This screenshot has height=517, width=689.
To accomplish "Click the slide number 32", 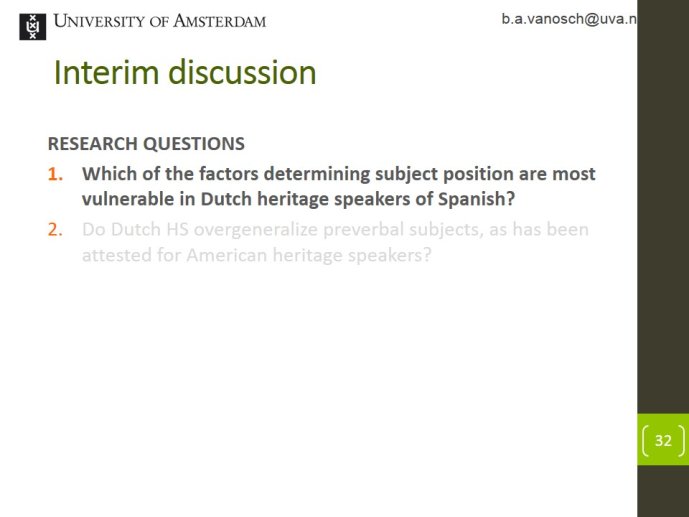I will (663, 440).
